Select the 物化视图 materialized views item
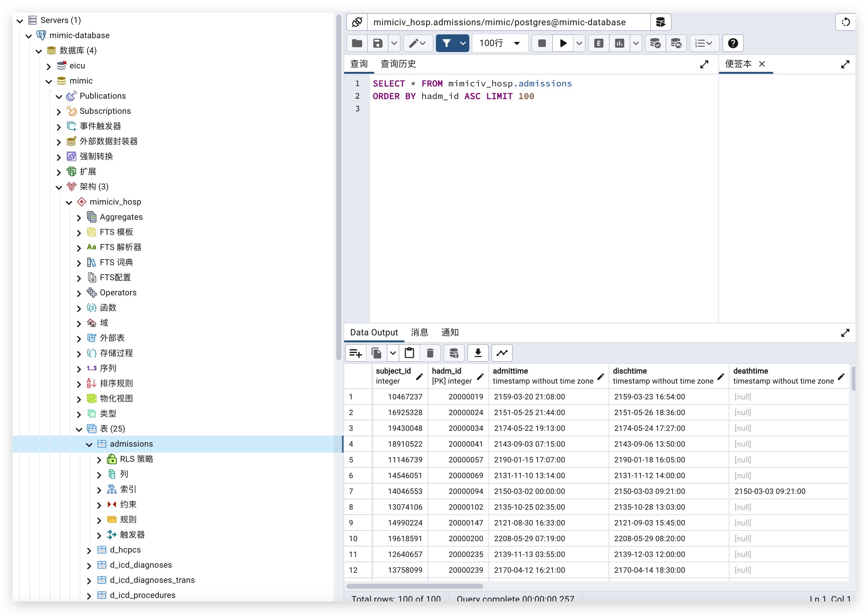The width and height of the screenshot is (868, 614). (x=116, y=398)
